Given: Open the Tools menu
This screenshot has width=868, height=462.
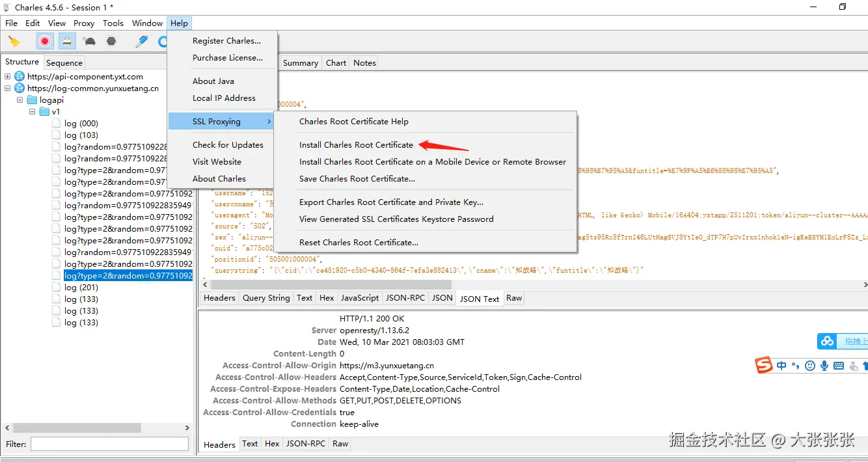Looking at the screenshot, I should point(113,23).
